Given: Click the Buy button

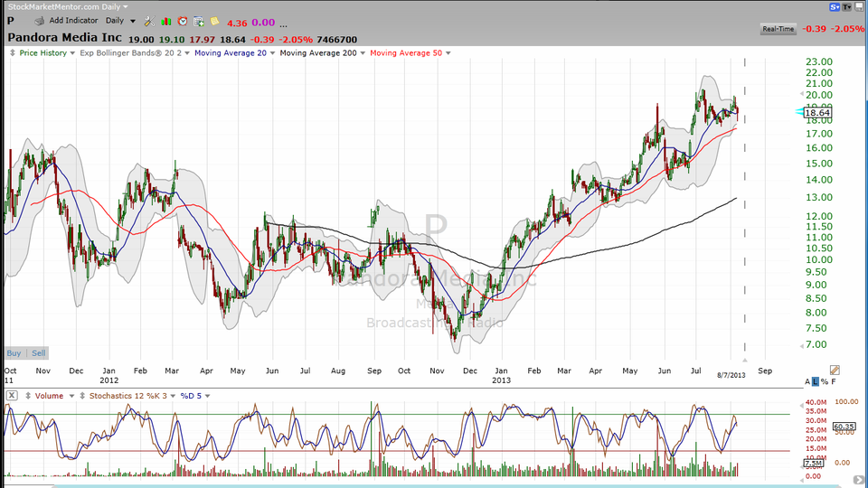Looking at the screenshot, I should [x=14, y=353].
